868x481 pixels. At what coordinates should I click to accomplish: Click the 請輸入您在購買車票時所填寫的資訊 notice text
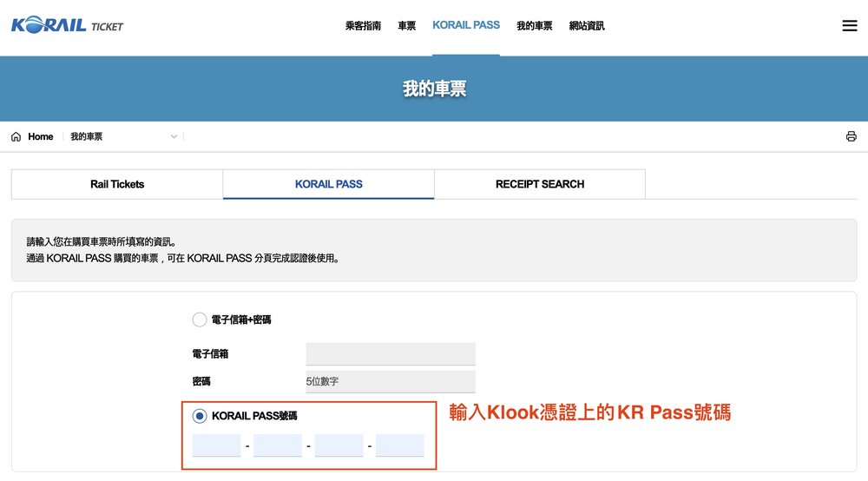pyautogui.click(x=102, y=242)
